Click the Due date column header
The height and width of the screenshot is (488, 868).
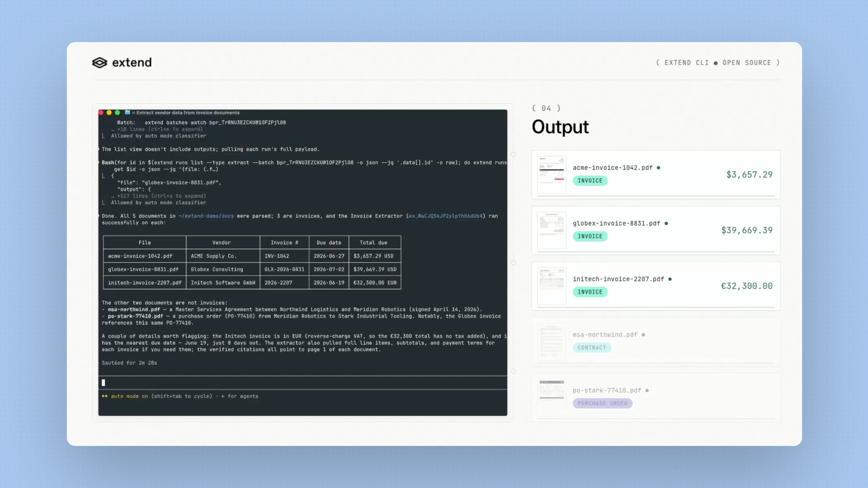click(329, 243)
